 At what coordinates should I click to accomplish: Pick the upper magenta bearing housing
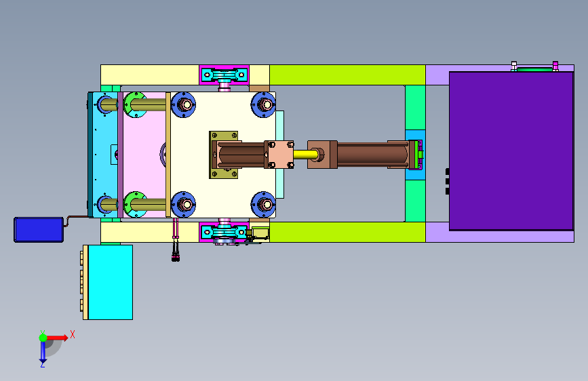[x=224, y=75]
